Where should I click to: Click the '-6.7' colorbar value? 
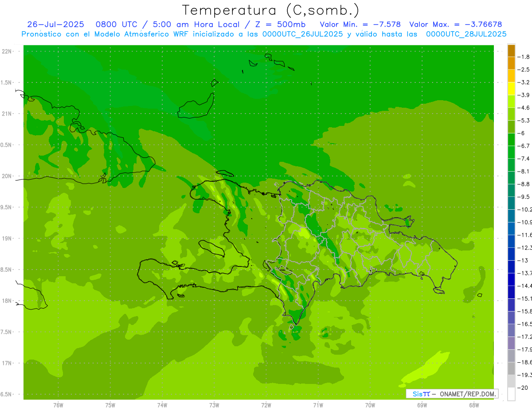coord(524,146)
